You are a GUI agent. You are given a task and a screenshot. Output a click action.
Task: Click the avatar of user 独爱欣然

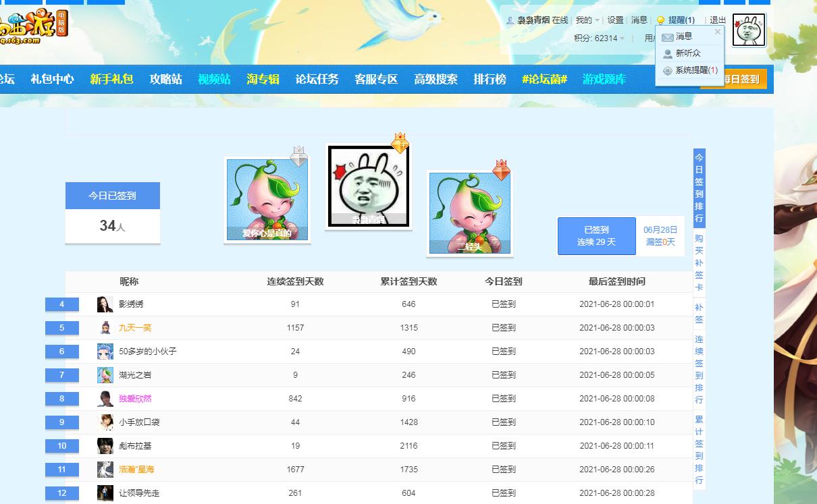point(105,399)
